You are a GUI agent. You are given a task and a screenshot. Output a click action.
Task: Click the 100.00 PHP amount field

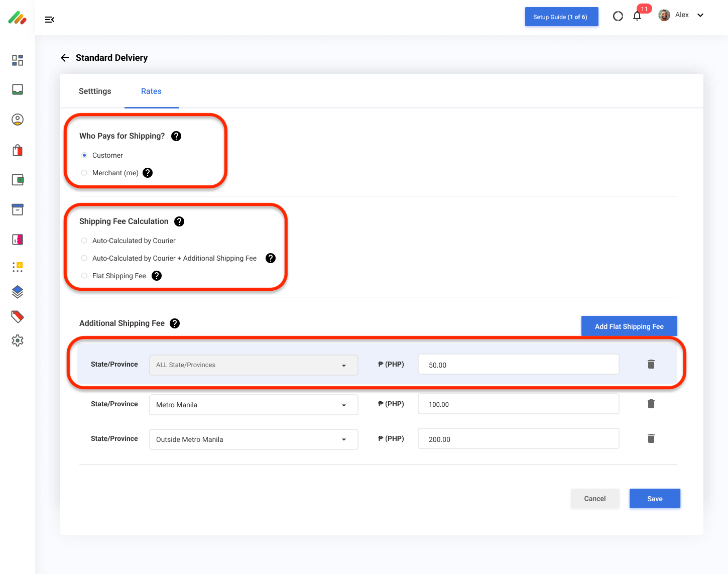point(518,404)
